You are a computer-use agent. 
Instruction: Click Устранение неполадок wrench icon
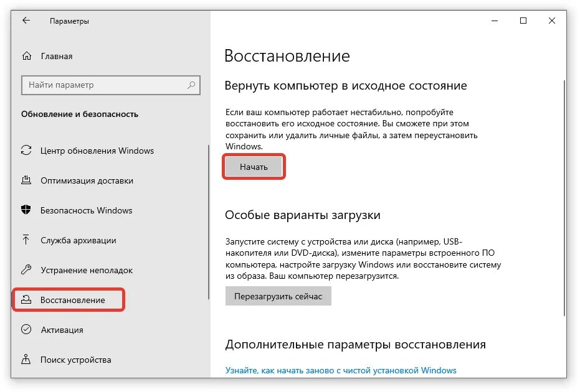point(26,269)
